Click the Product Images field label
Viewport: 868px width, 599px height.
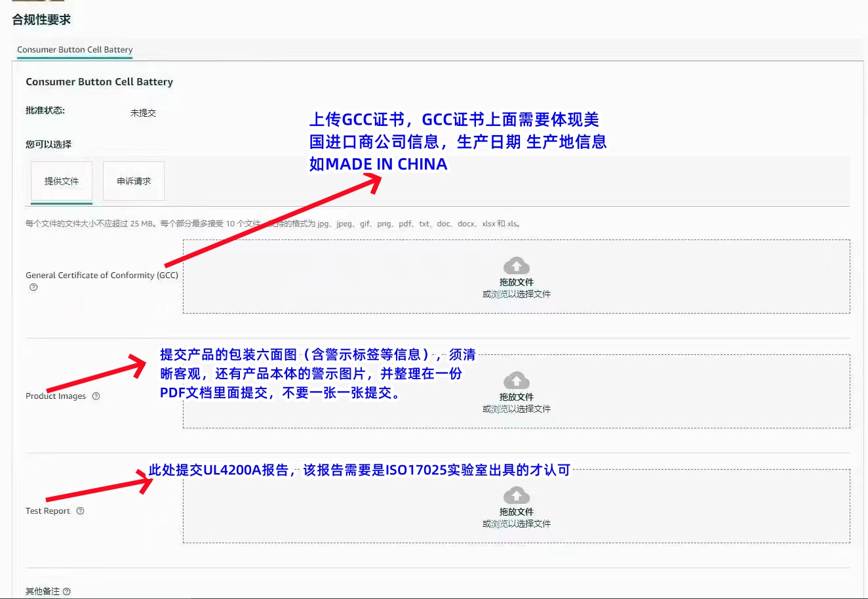tap(56, 396)
